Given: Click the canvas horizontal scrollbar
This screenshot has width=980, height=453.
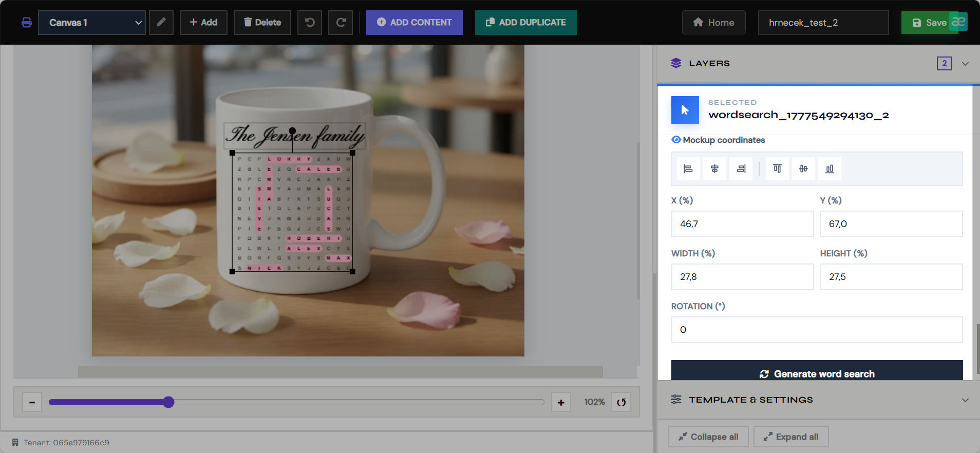Looking at the screenshot, I should tap(341, 371).
